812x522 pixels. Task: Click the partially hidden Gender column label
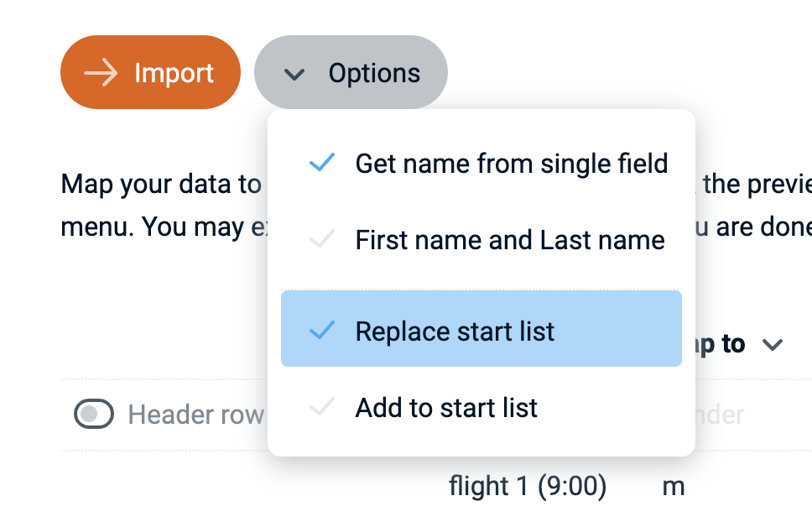[721, 415]
